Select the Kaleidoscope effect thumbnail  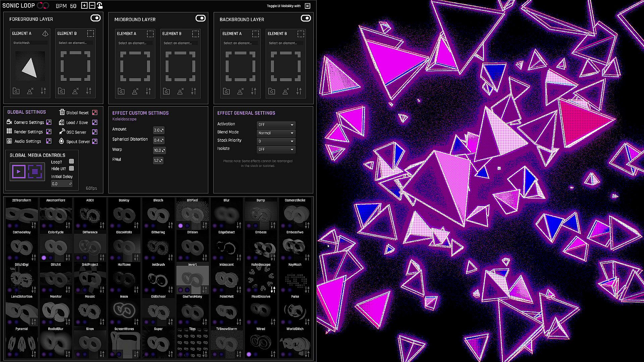point(261,278)
